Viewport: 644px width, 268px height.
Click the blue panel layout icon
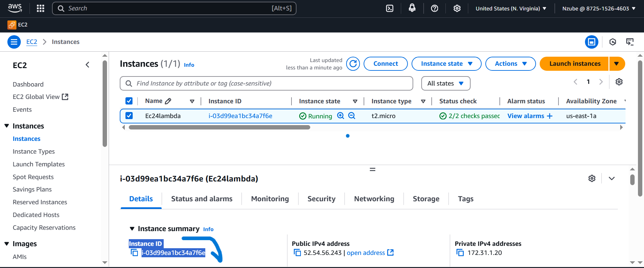coord(592,42)
